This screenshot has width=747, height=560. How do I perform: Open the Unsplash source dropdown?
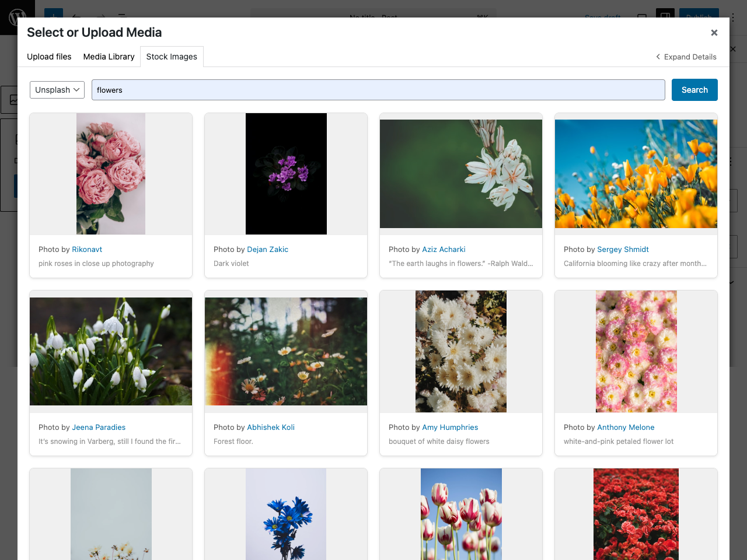57,90
